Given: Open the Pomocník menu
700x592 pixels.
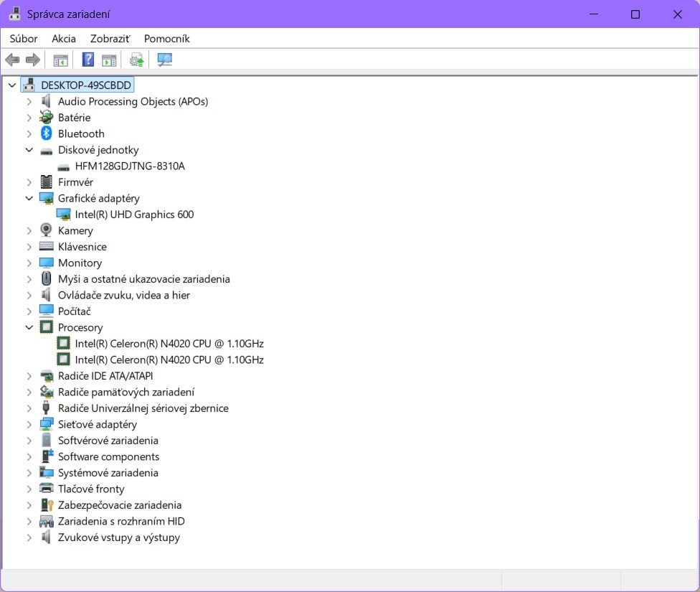Looking at the screenshot, I should click(x=166, y=38).
